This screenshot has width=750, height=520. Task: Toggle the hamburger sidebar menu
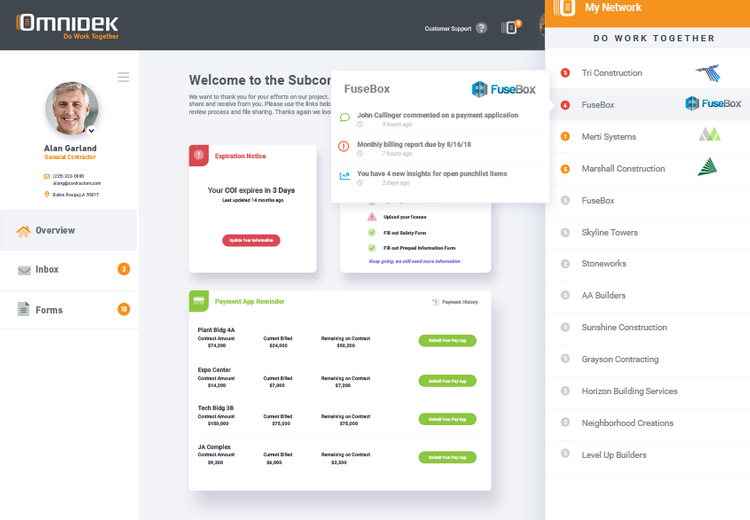click(123, 77)
